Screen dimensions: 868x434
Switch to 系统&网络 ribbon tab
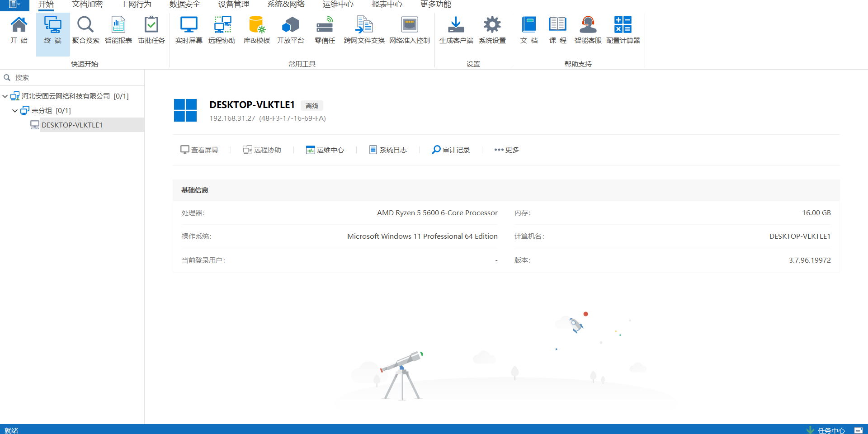(286, 5)
